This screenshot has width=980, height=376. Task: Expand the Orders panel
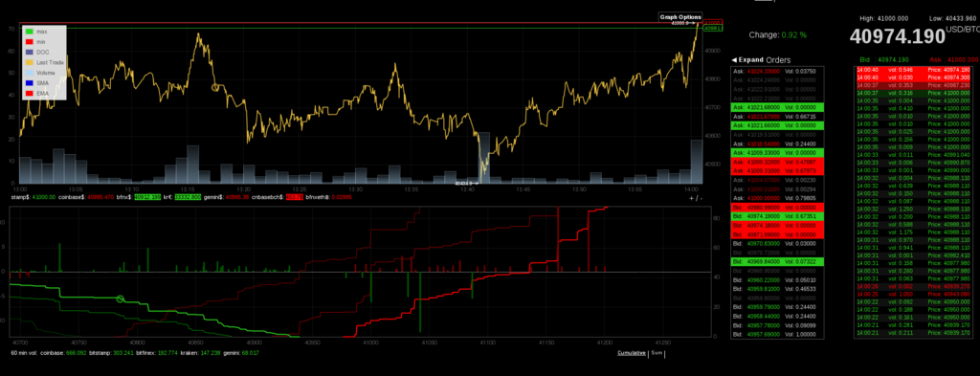coord(747,60)
